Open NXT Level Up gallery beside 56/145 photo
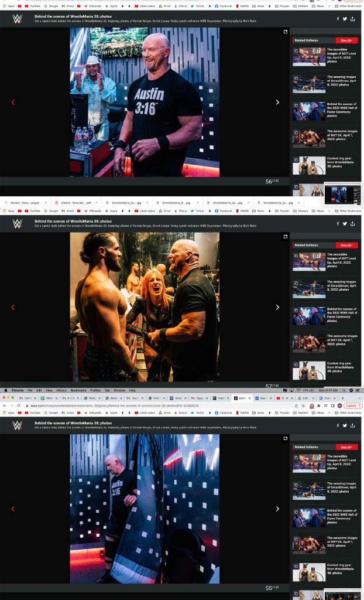This screenshot has height=600, width=364. (325, 56)
